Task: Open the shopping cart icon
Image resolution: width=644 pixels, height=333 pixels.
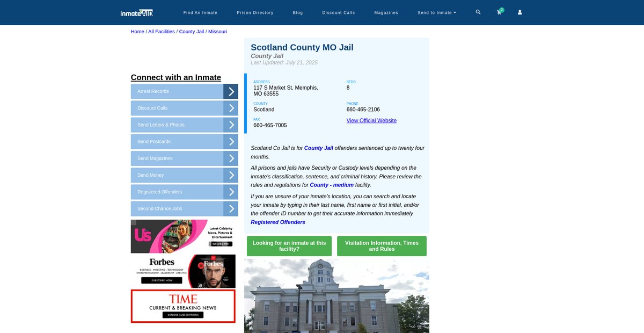Action: click(499, 12)
